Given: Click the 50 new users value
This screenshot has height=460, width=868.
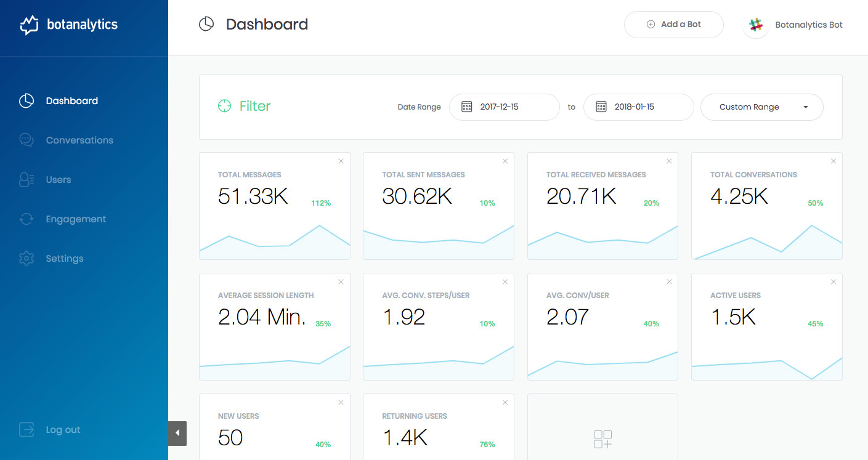Looking at the screenshot, I should pyautogui.click(x=230, y=438).
